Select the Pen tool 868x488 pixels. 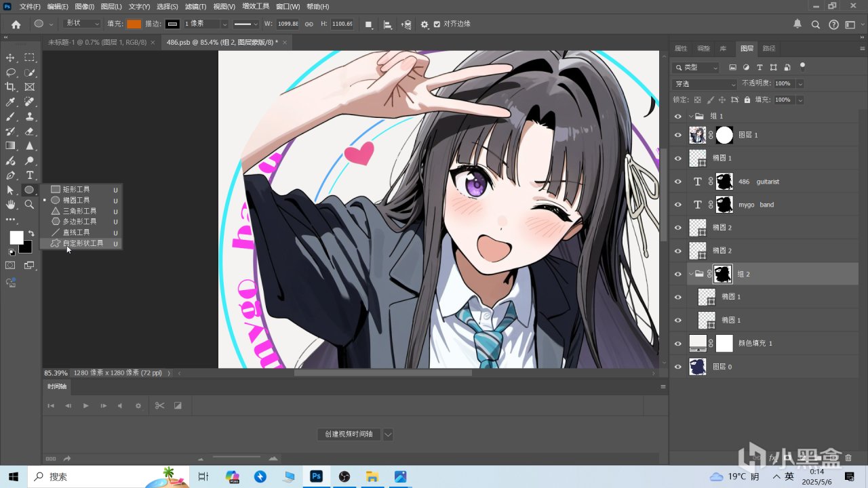(x=10, y=176)
